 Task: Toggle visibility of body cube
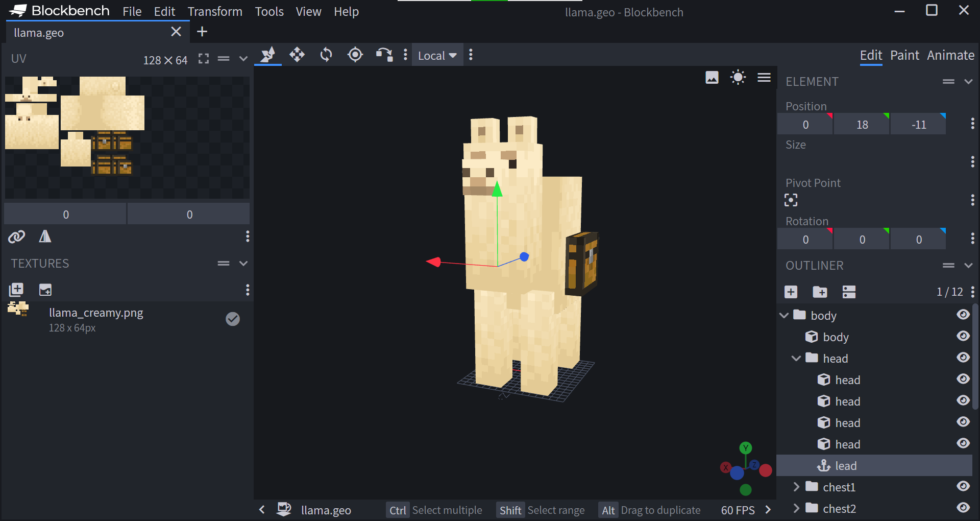(x=963, y=336)
